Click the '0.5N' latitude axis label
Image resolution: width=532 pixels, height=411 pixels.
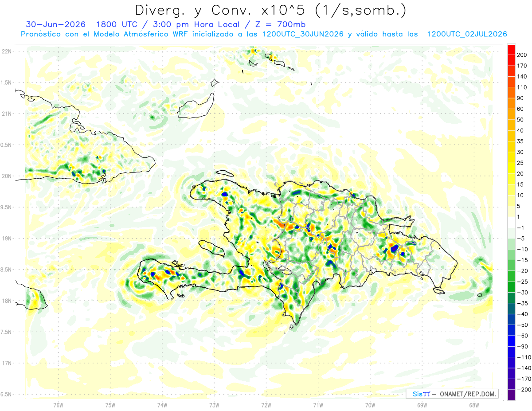tap(7, 145)
